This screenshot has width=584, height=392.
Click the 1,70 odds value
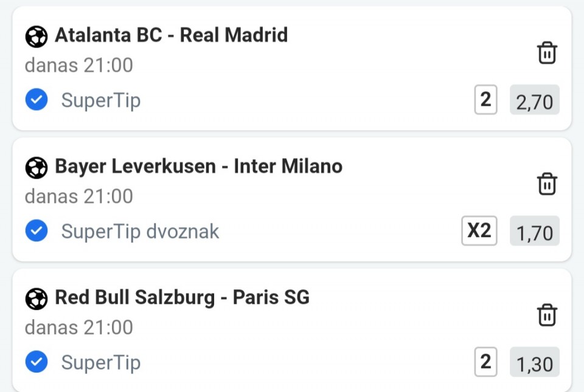535,230
